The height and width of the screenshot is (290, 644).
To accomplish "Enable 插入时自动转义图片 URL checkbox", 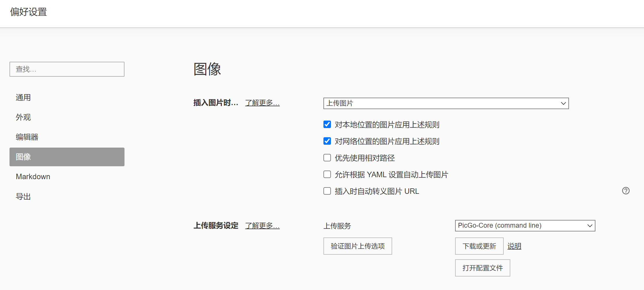I will click(327, 191).
